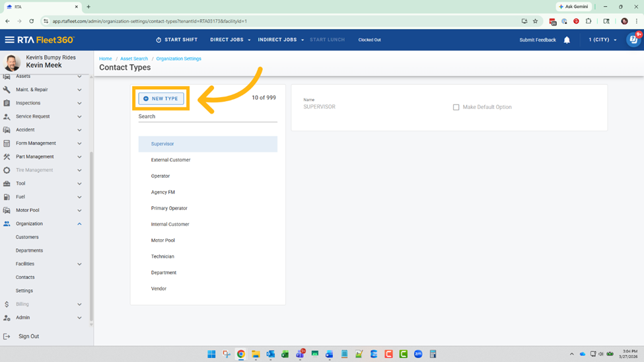Click the Fuel pump sidebar icon
This screenshot has height=362, width=644.
tap(7, 197)
